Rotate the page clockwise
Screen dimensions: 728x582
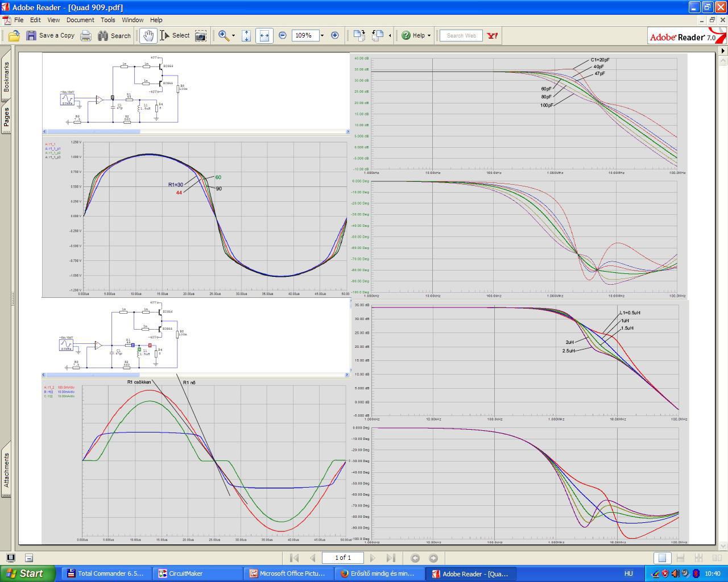pyautogui.click(x=359, y=36)
